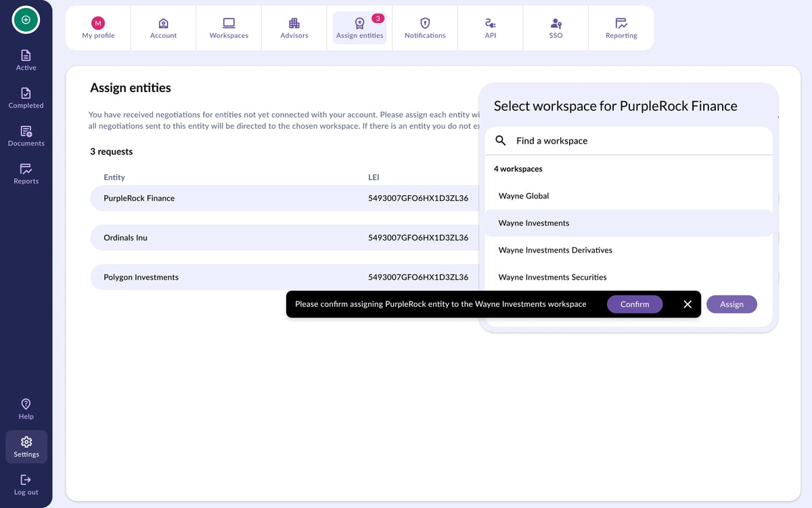Switch to the My profile tab

[x=98, y=28]
